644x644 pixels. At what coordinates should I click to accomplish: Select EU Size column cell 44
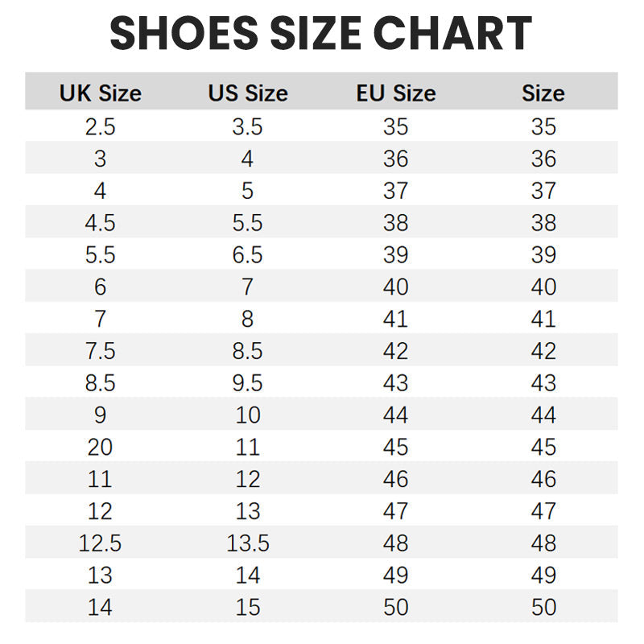tap(395, 415)
